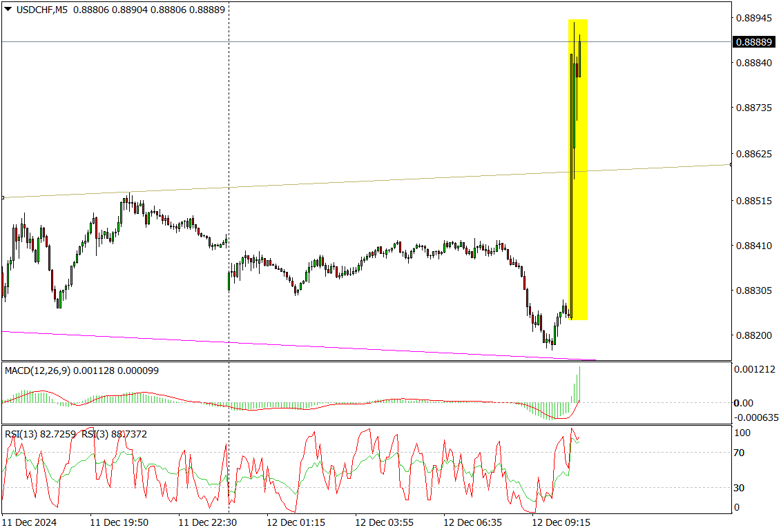Screen dimensions: 781x532
Task: Select the MACD scale value -0.000635
Action: [756, 417]
